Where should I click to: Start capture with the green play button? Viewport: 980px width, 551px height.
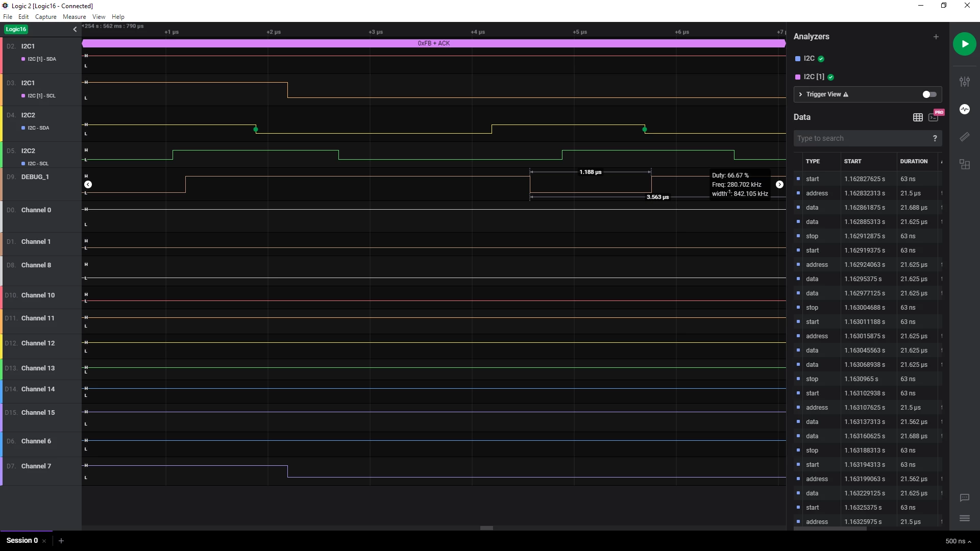[964, 44]
